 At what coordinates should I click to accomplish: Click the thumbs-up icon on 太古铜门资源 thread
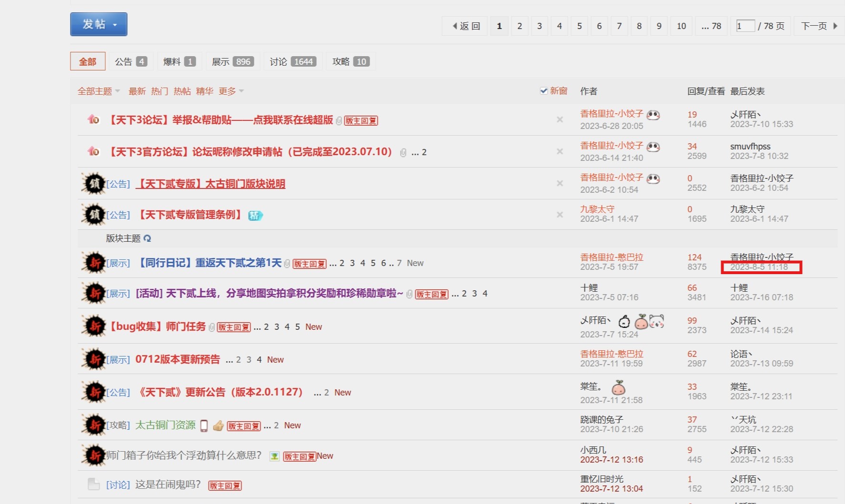(x=218, y=425)
